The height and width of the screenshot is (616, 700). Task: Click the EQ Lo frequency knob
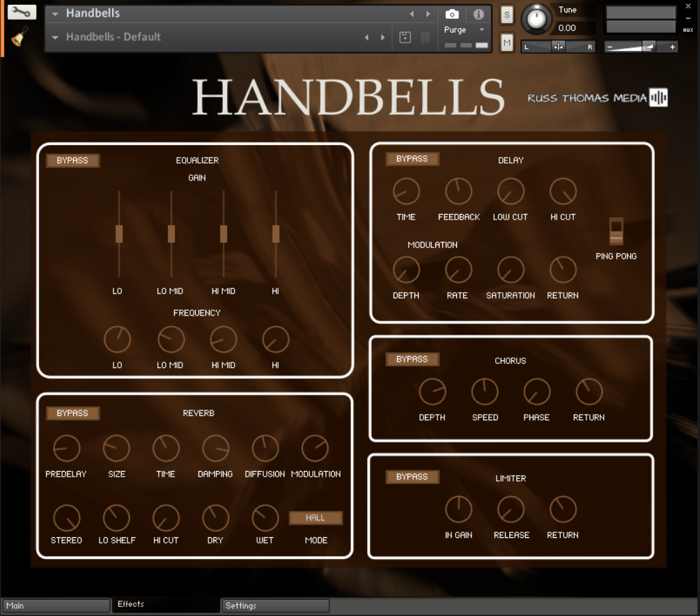pyautogui.click(x=118, y=339)
